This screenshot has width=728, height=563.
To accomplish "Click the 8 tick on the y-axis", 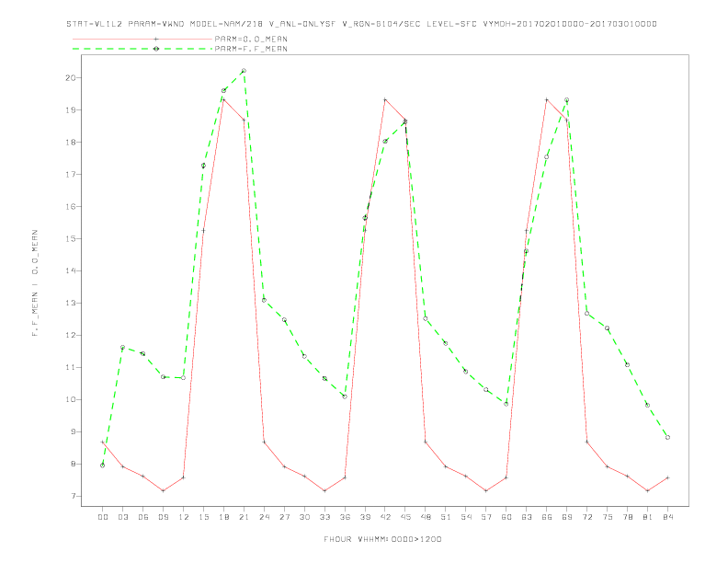I will 73,464.
